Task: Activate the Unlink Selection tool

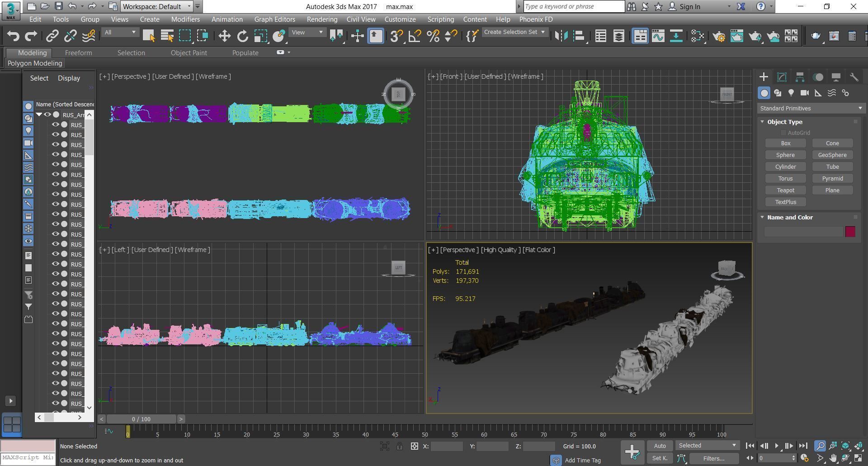Action: [71, 36]
